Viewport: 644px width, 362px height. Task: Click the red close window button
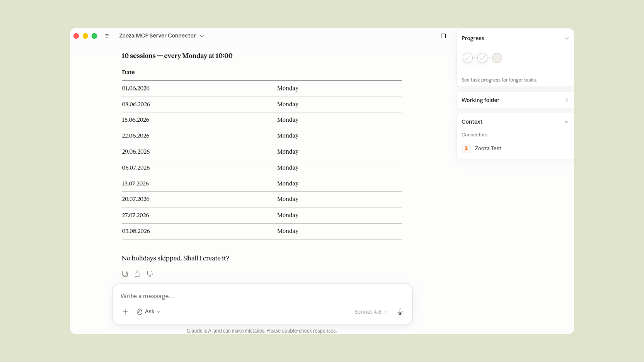[76, 36]
